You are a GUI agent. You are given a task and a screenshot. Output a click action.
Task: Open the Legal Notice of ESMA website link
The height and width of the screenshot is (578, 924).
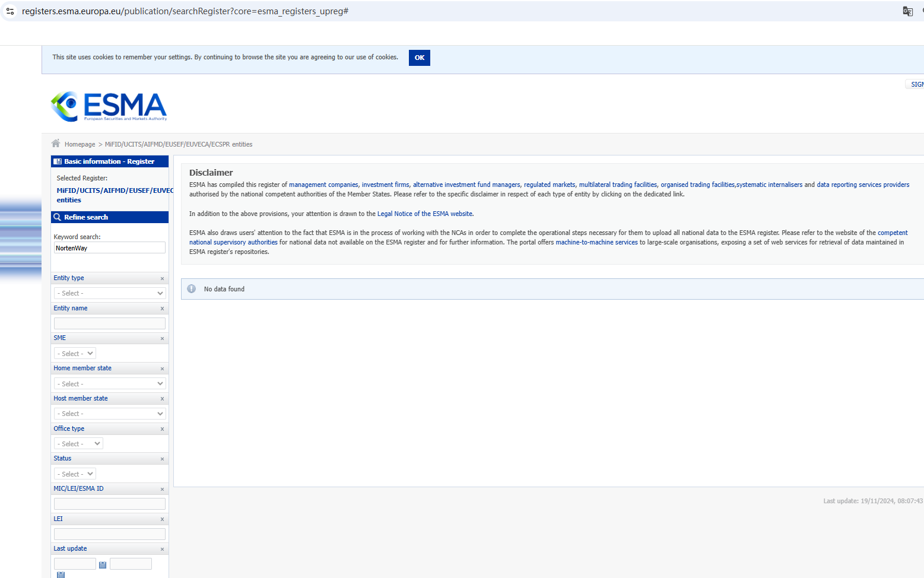coord(425,214)
